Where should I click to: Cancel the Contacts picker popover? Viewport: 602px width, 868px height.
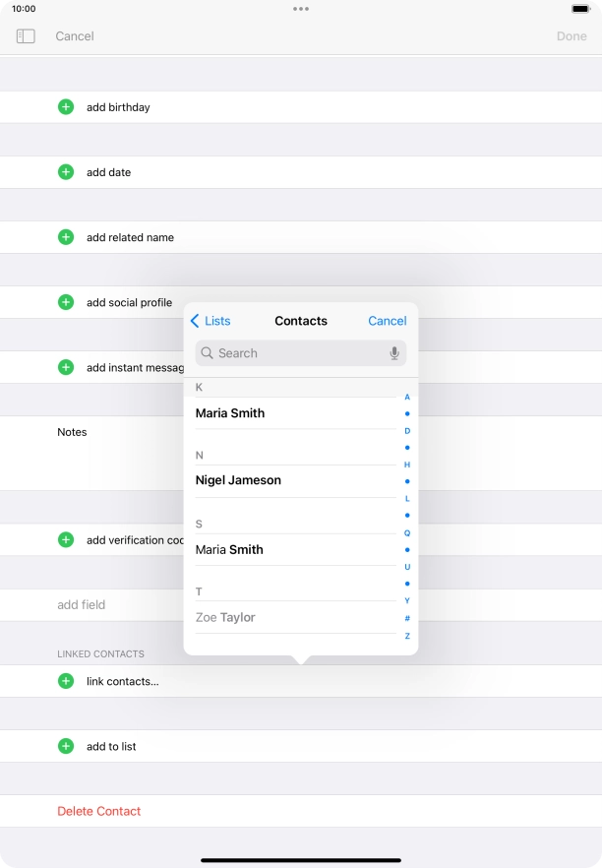click(x=387, y=321)
